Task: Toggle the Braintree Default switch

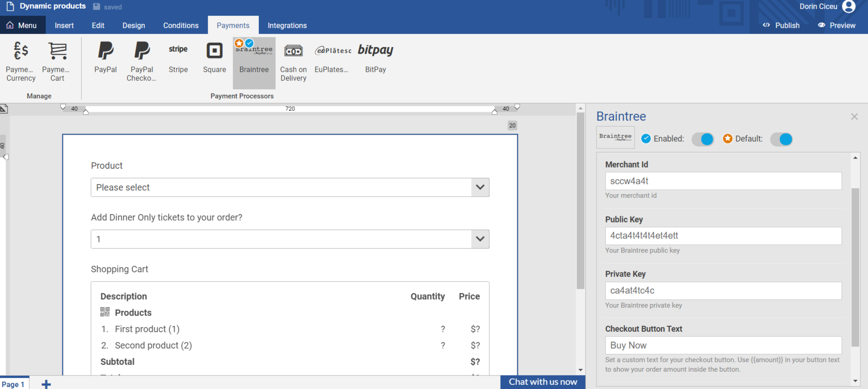Action: tap(781, 139)
